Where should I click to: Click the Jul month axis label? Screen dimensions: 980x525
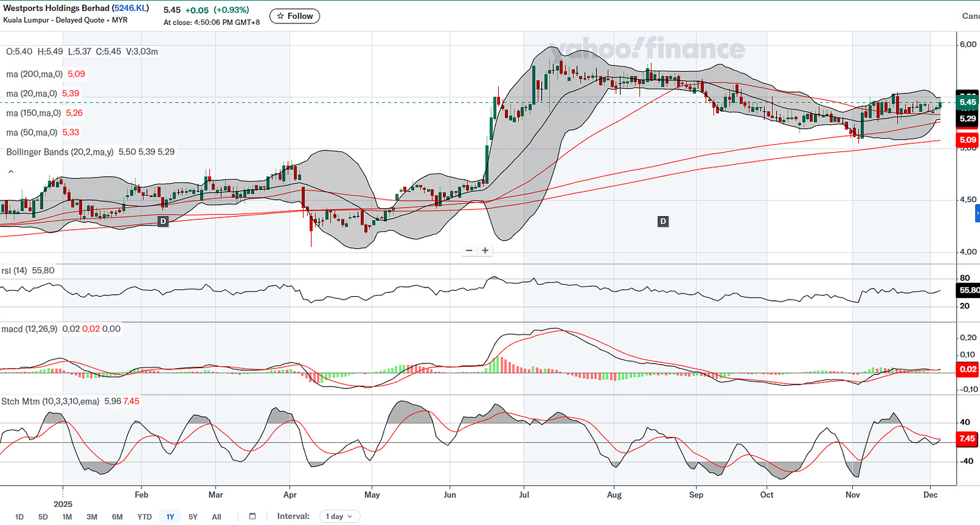click(x=522, y=494)
